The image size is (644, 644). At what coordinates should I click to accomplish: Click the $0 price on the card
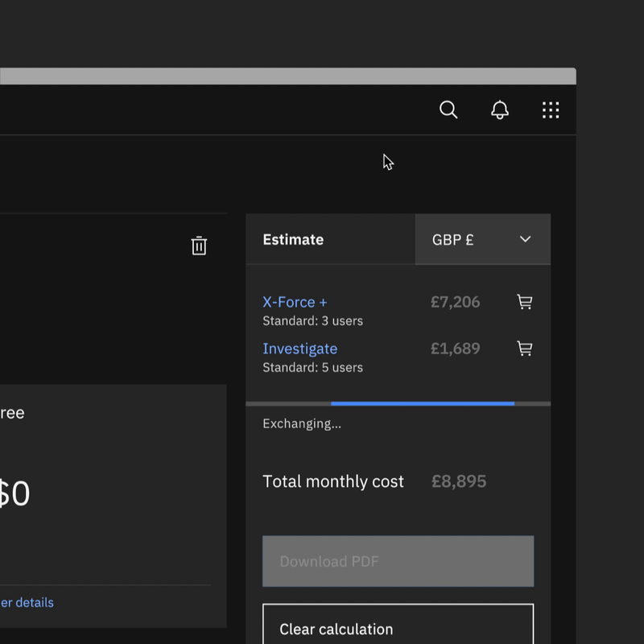point(14,493)
